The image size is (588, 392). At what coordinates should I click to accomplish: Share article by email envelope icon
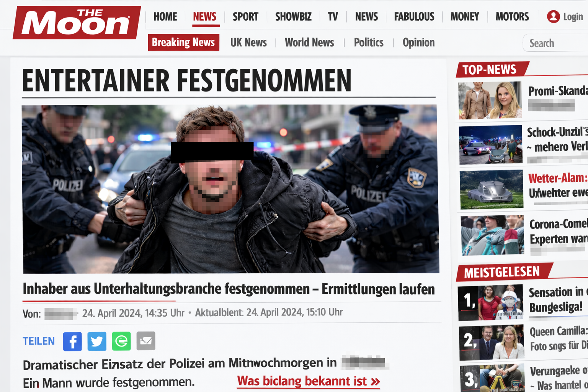click(x=146, y=341)
